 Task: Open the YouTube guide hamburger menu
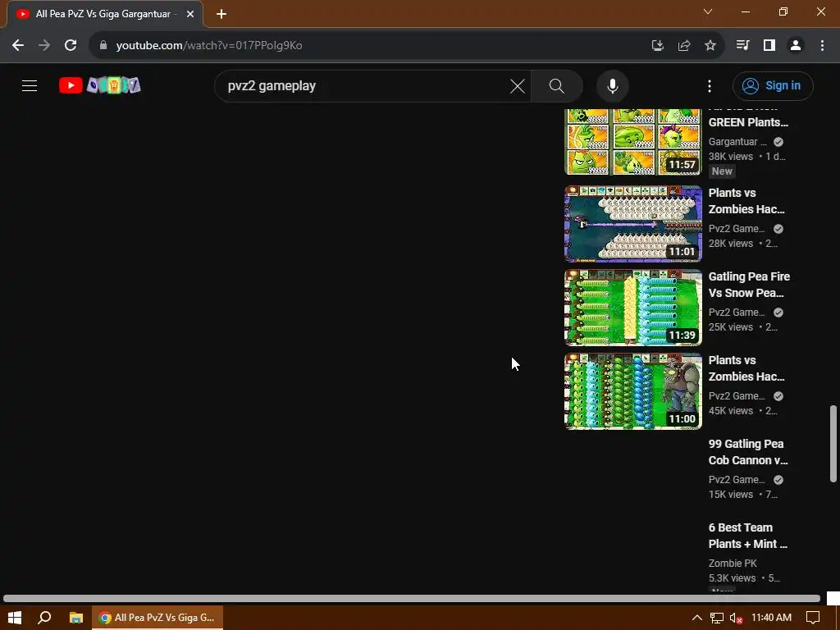click(30, 85)
